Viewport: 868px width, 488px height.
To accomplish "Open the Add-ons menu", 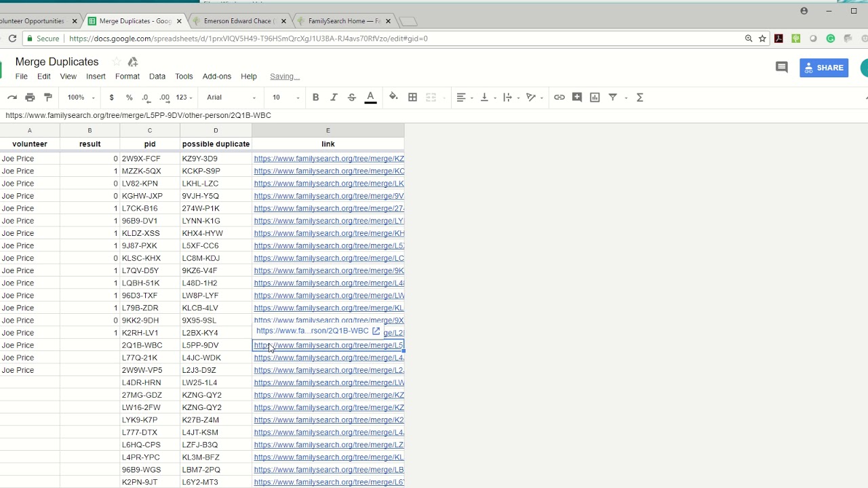I will coord(217,77).
